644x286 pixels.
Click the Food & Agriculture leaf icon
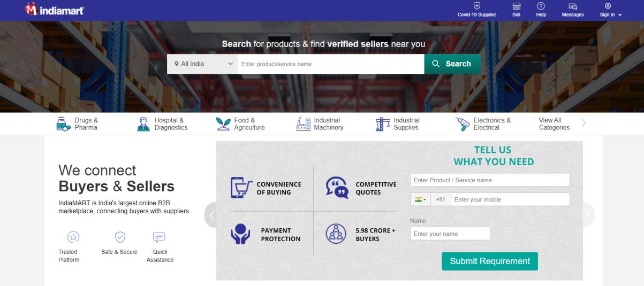[x=223, y=124]
